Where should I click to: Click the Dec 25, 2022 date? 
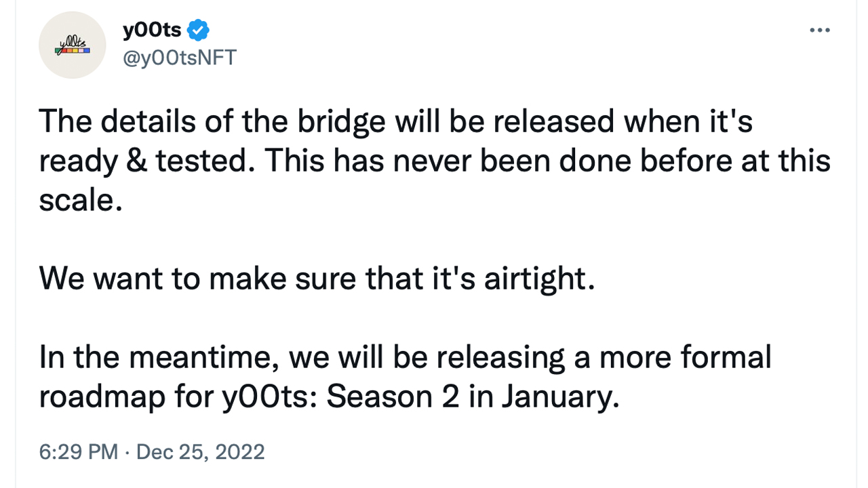pyautogui.click(x=200, y=451)
